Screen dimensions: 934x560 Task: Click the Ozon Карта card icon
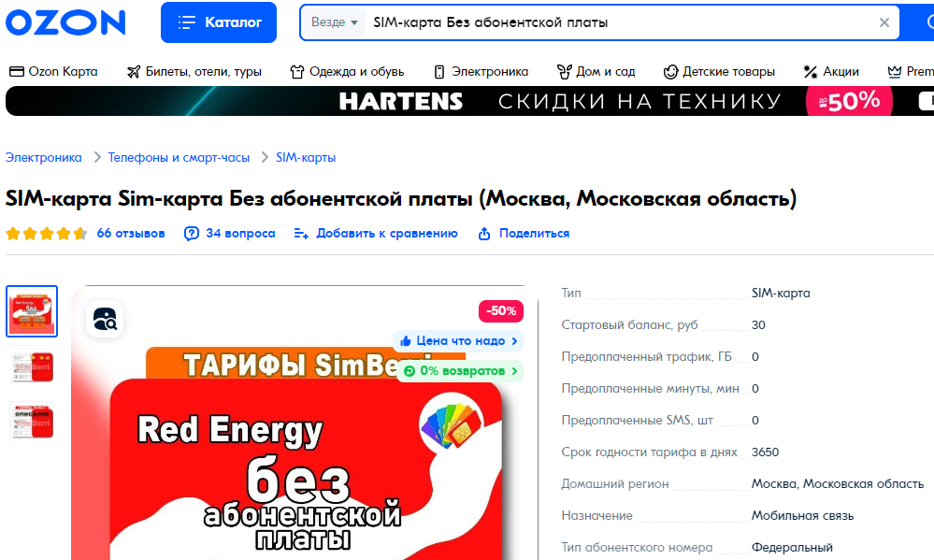17,72
